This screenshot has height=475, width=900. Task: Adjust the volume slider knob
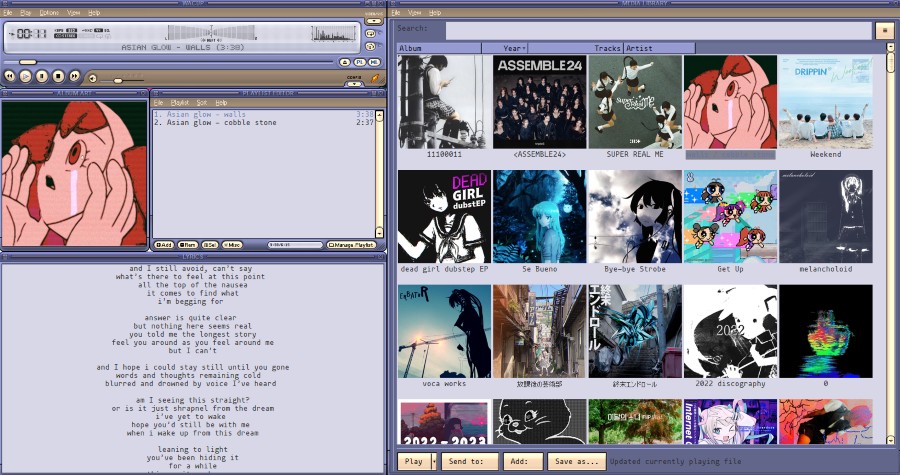pos(118,81)
